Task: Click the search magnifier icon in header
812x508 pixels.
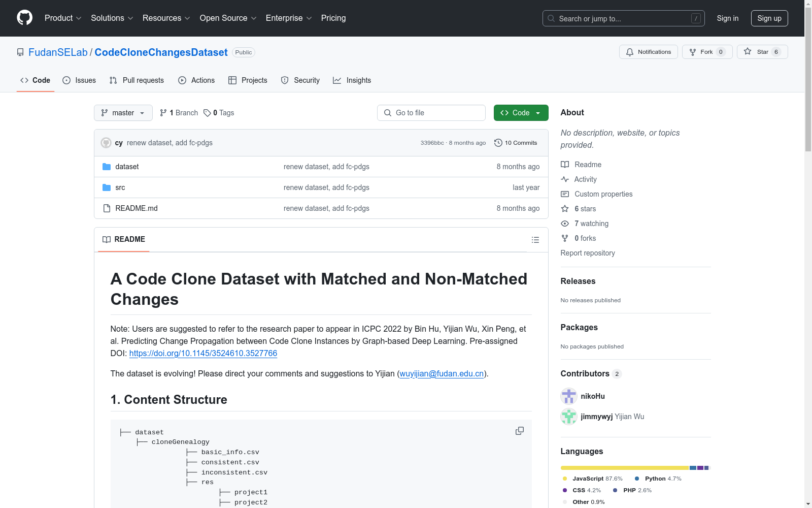Action: (x=551, y=18)
